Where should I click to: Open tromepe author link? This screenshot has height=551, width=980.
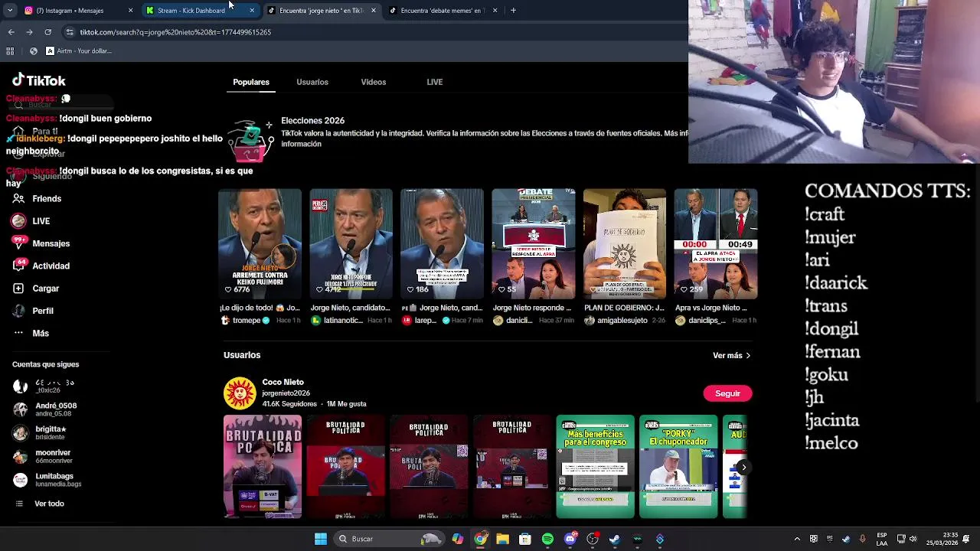(246, 321)
